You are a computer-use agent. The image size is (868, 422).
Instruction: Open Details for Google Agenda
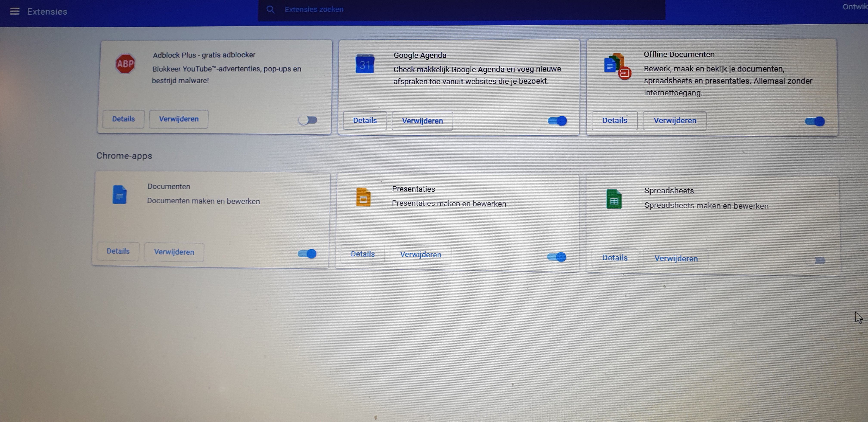[x=365, y=121]
